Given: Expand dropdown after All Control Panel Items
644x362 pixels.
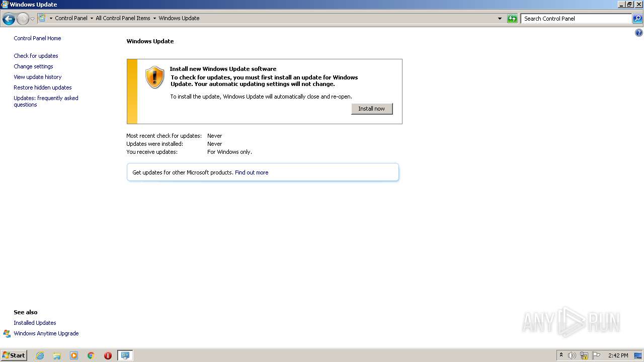Looking at the screenshot, I should point(154,18).
